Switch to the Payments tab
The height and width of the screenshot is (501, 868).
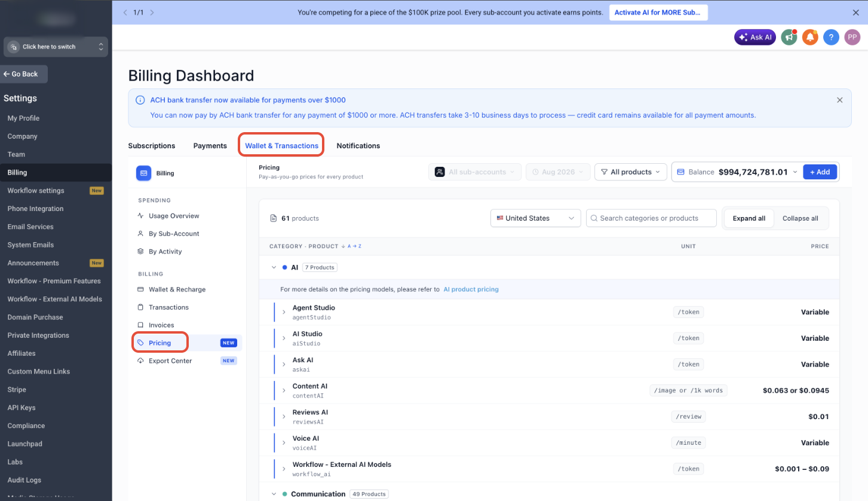click(210, 146)
